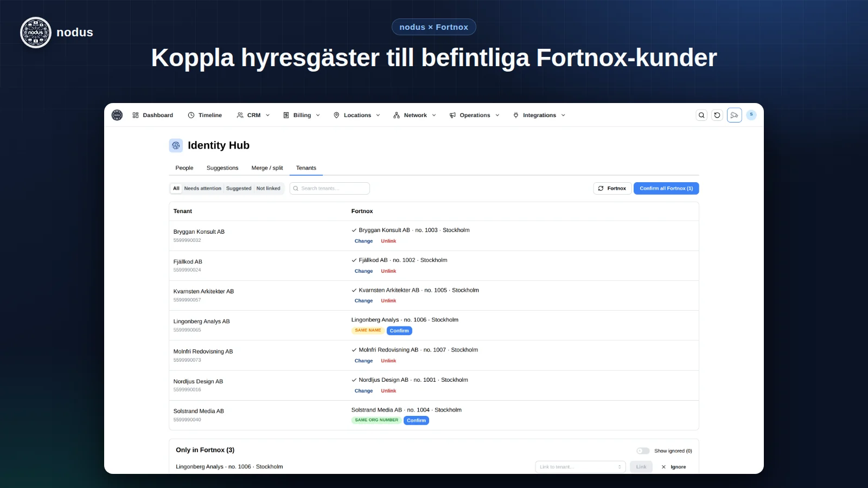Click the CRM people icon
This screenshot has height=488, width=868.
pyautogui.click(x=240, y=115)
